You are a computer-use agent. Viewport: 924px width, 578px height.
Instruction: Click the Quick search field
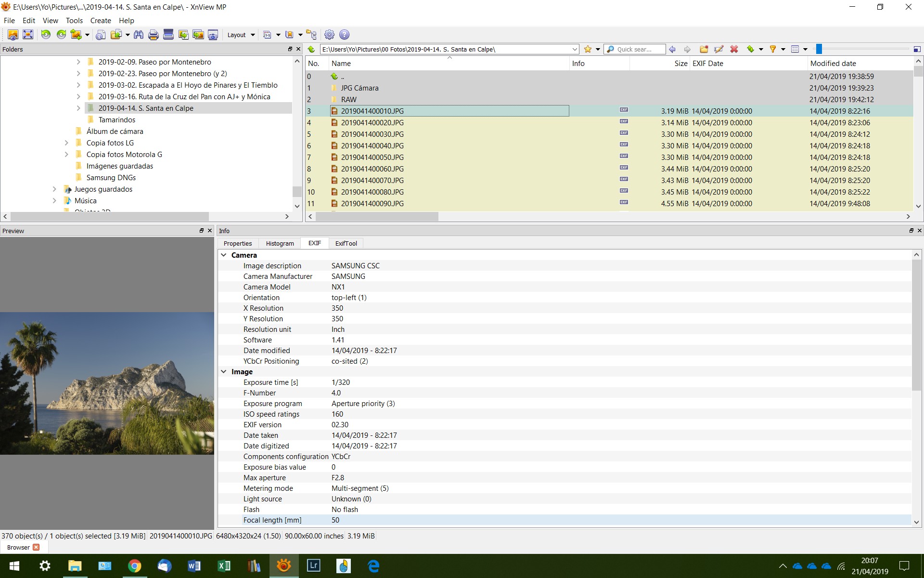[x=638, y=49]
